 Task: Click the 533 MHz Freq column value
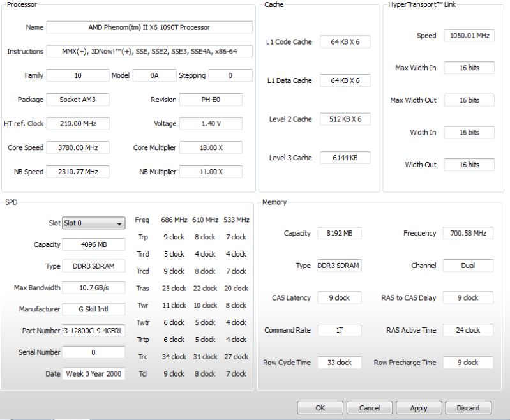(236, 220)
